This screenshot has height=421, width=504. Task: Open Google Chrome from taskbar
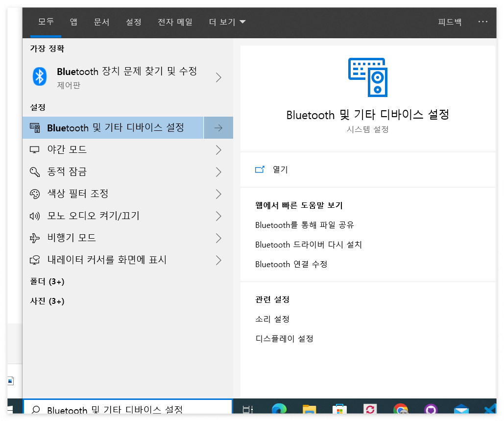click(401, 409)
